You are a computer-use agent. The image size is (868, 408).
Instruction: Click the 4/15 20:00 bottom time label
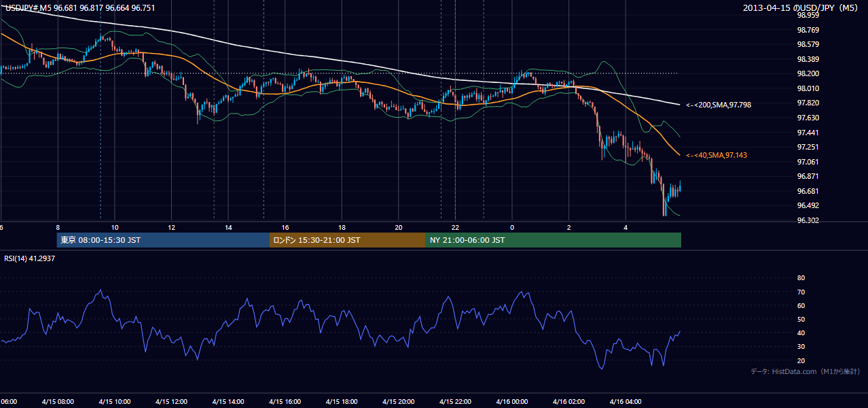pos(398,401)
